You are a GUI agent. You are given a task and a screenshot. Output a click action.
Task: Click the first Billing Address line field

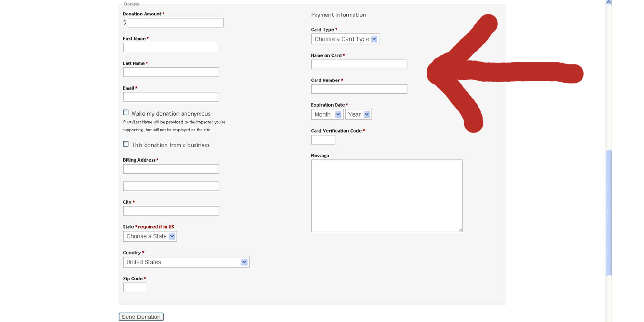pyautogui.click(x=171, y=169)
